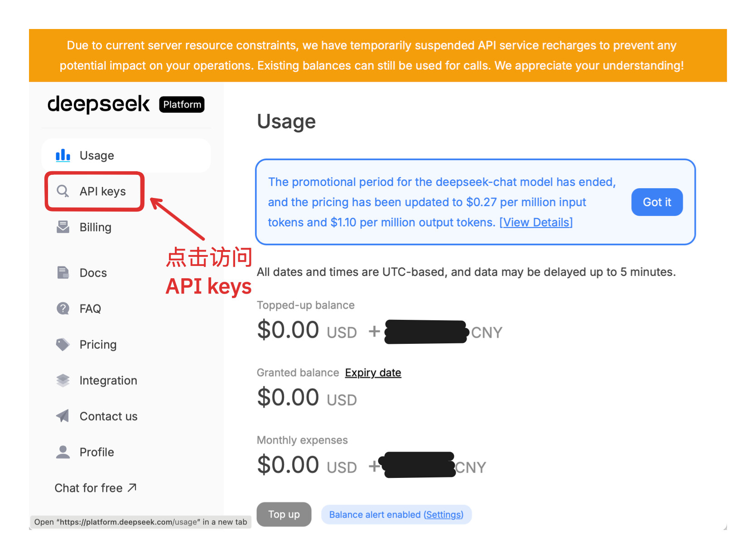Image resolution: width=756 pixels, height=559 pixels.
Task: Click the deepseek logo
Action: [98, 104]
